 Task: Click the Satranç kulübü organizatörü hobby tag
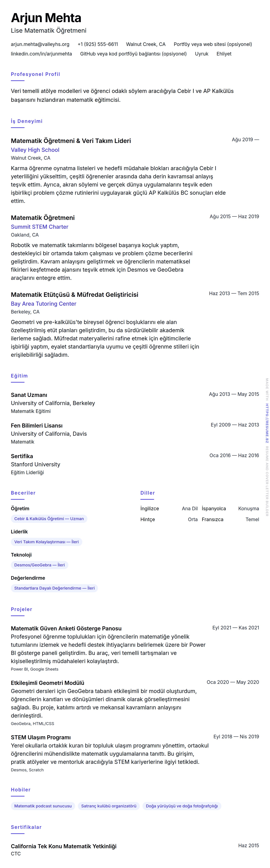point(109,806)
